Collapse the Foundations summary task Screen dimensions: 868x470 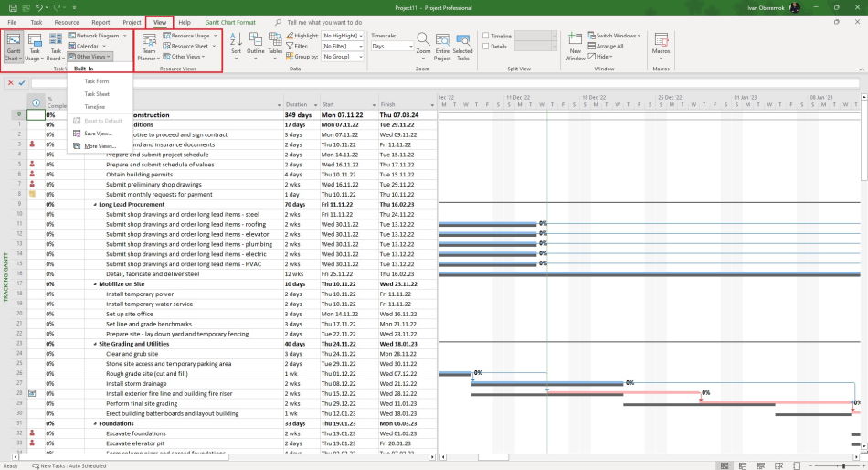[95, 424]
